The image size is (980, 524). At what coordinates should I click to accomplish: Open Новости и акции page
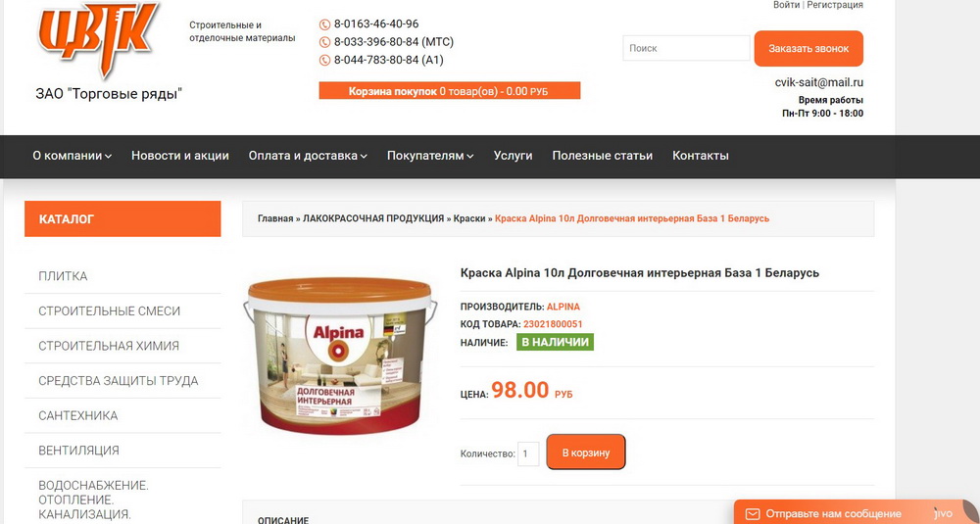[x=180, y=156]
